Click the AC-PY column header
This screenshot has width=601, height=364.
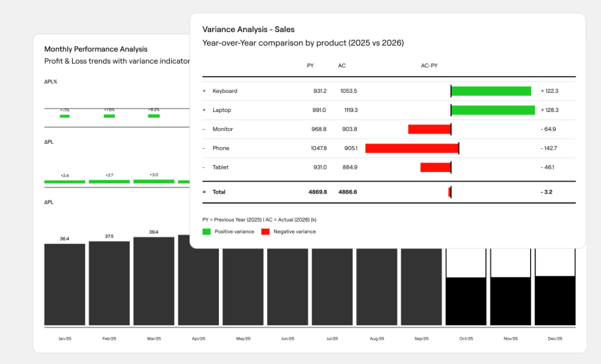pyautogui.click(x=429, y=66)
